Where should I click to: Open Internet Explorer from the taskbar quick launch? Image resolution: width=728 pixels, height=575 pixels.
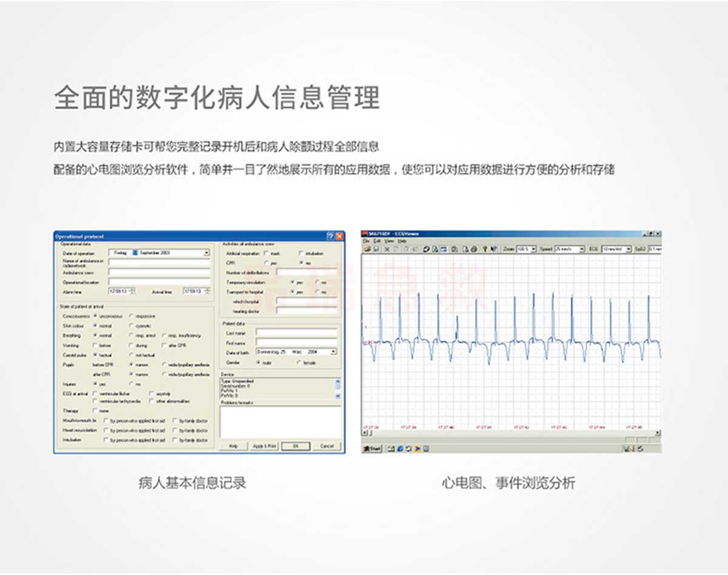400,449
